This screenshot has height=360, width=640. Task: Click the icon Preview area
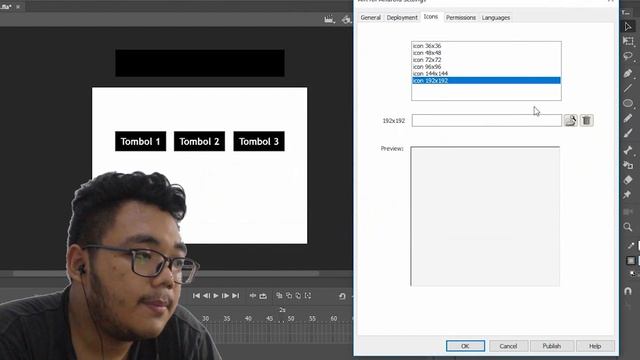pos(485,216)
